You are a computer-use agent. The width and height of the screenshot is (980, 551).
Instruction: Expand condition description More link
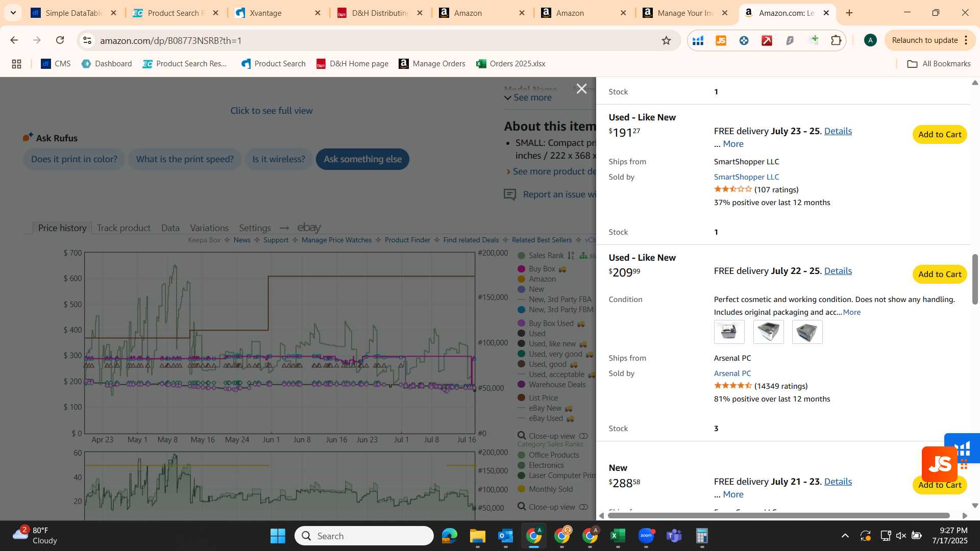click(x=851, y=312)
